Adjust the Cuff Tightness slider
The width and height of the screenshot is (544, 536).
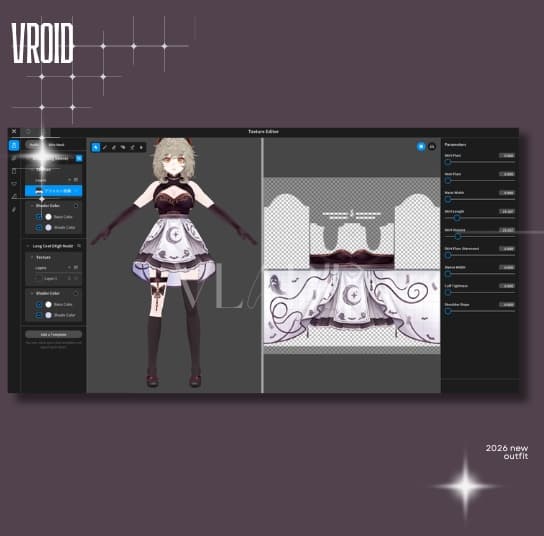click(448, 292)
